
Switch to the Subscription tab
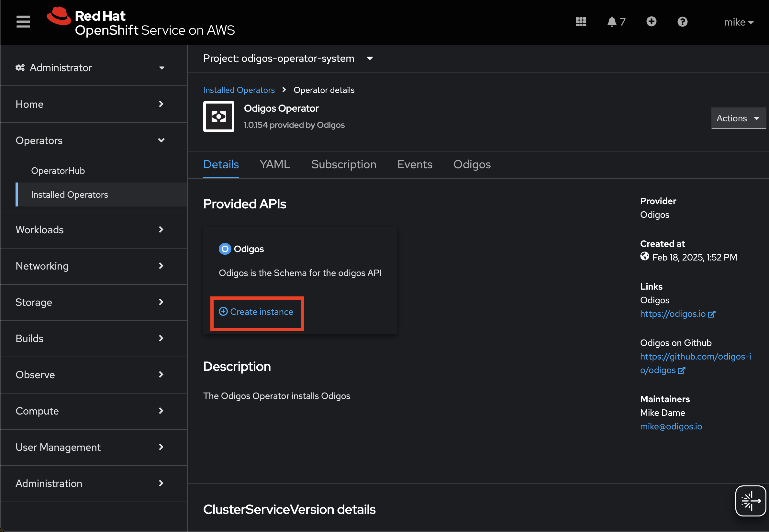point(343,164)
